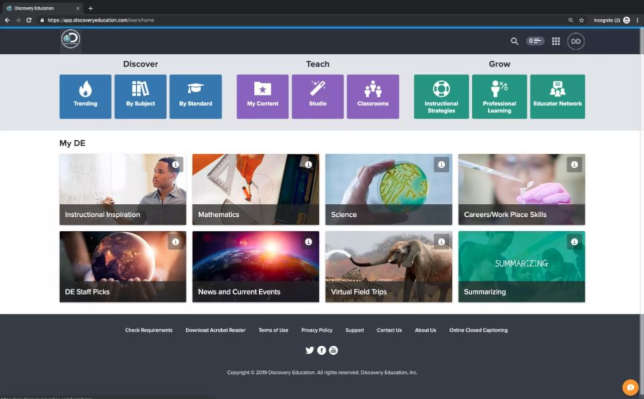Open Instructional Inspiration channel card
Image resolution: width=644 pixels, height=399 pixels.
click(x=122, y=189)
